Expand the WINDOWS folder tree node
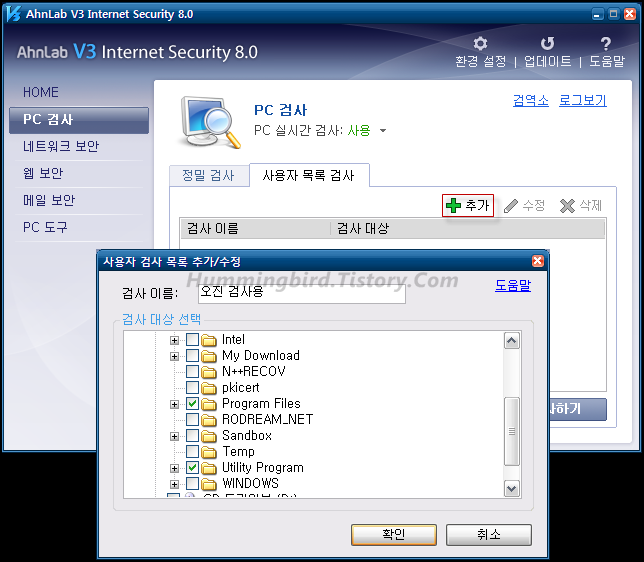 pyautogui.click(x=175, y=484)
